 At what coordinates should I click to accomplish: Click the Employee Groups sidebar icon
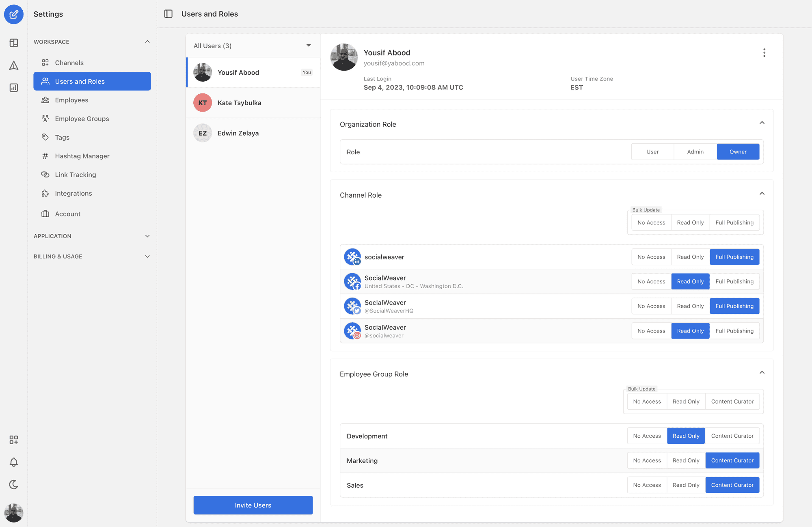tap(45, 119)
